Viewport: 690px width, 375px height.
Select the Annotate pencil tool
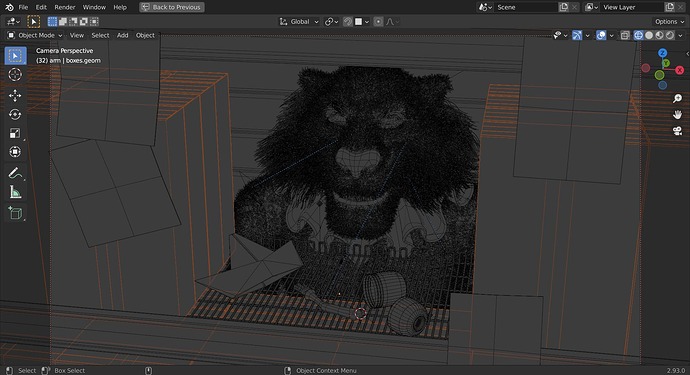click(15, 173)
